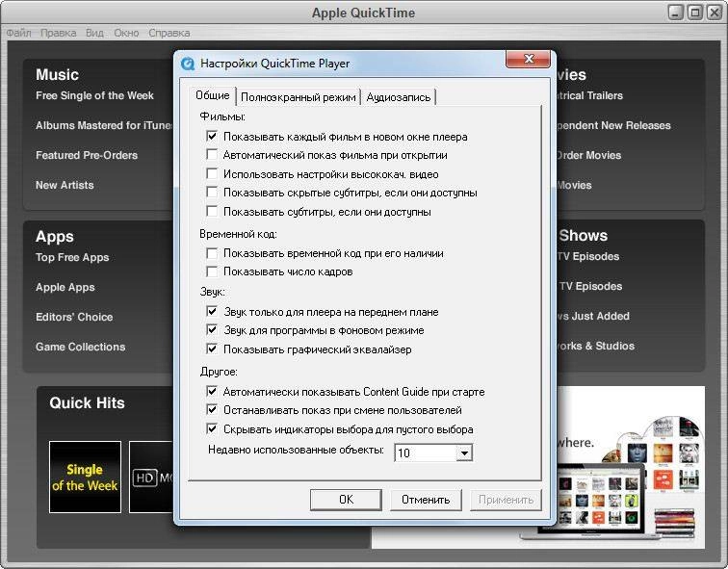Screen dimensions: 728x569
Task: Toggle 'Показывать каждый фильм в новом окне плеера'
Action: pyautogui.click(x=212, y=136)
